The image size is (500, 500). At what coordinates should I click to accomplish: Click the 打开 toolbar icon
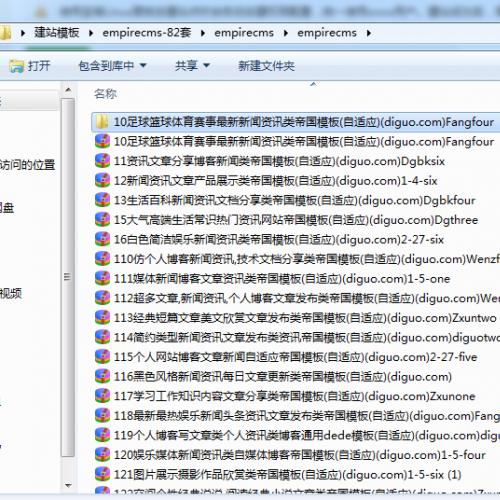(17, 66)
